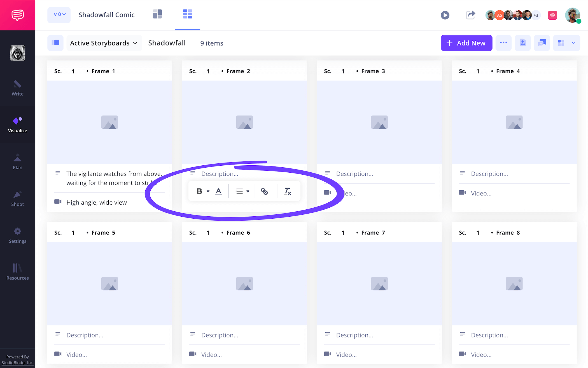The height and width of the screenshot is (368, 588).
Task: Open the Shoot sidebar section
Action: [x=17, y=198]
